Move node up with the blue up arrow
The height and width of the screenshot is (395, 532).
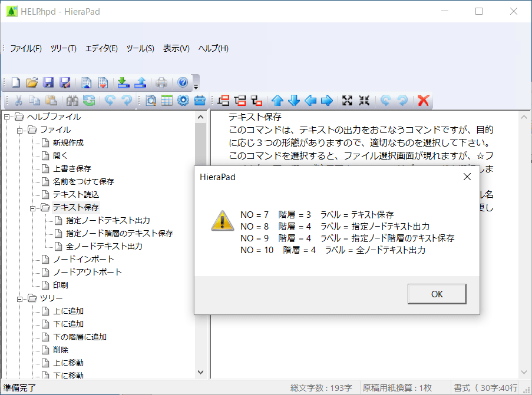(x=277, y=100)
